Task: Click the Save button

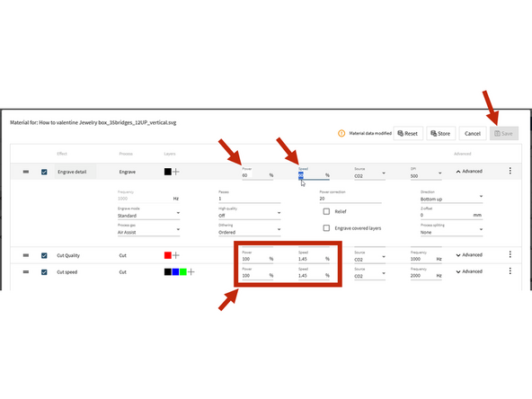Action: click(x=504, y=133)
